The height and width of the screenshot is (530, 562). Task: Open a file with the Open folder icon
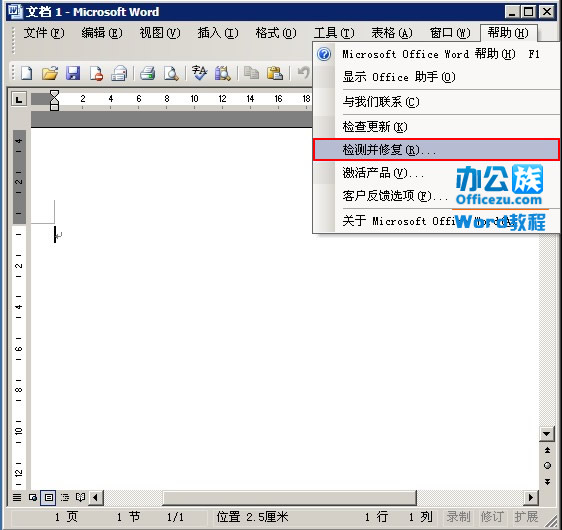(49, 73)
